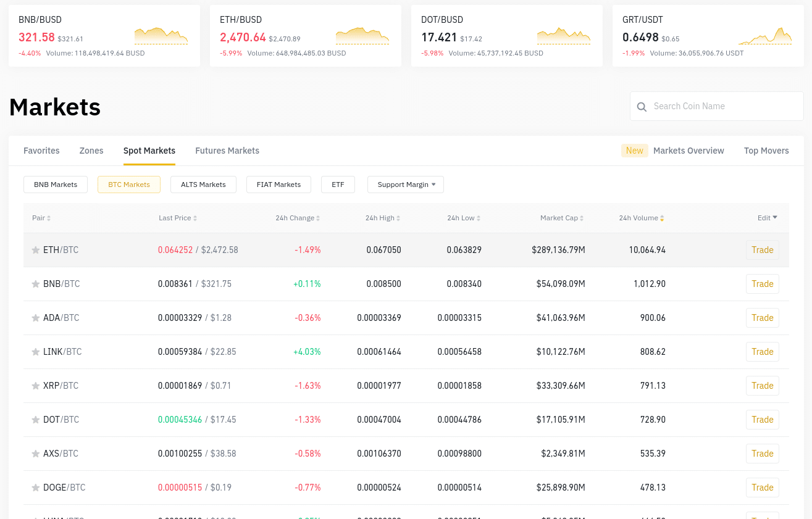
Task: Switch to Favorites tab
Action: point(41,151)
